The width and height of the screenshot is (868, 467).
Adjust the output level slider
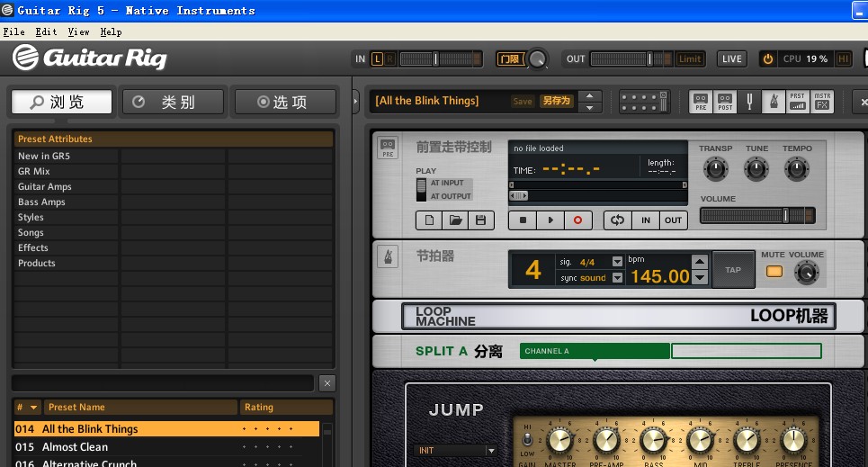click(x=631, y=58)
